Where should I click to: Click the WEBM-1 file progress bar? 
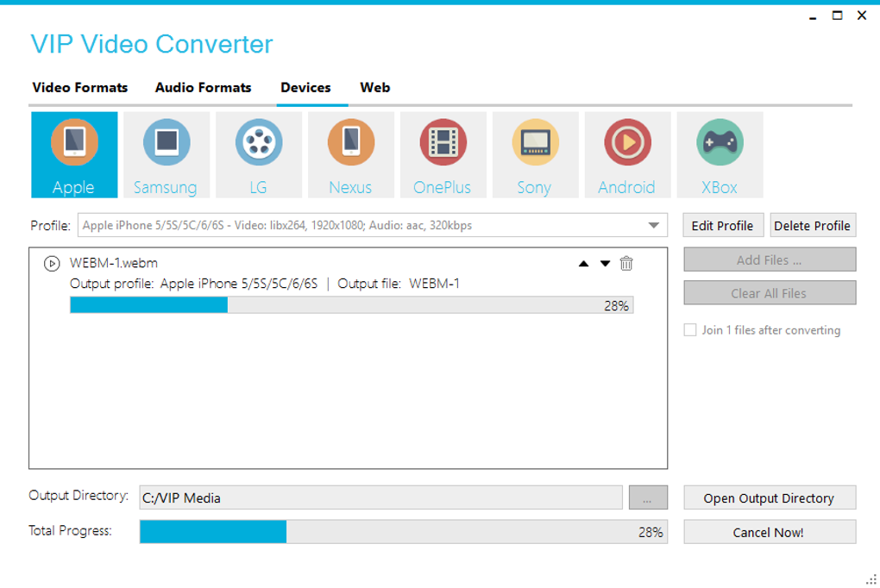pyautogui.click(x=351, y=305)
